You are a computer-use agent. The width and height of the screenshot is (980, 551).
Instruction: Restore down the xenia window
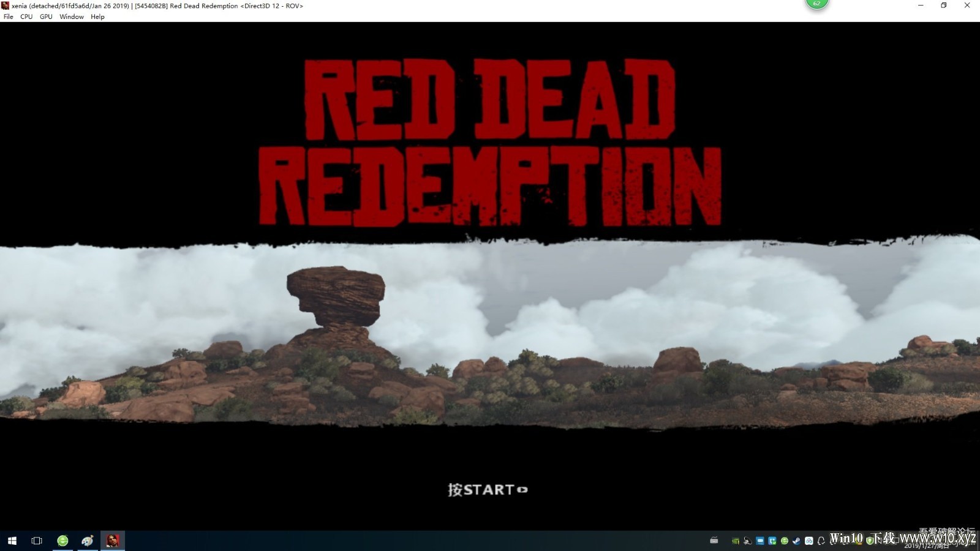coord(944,6)
